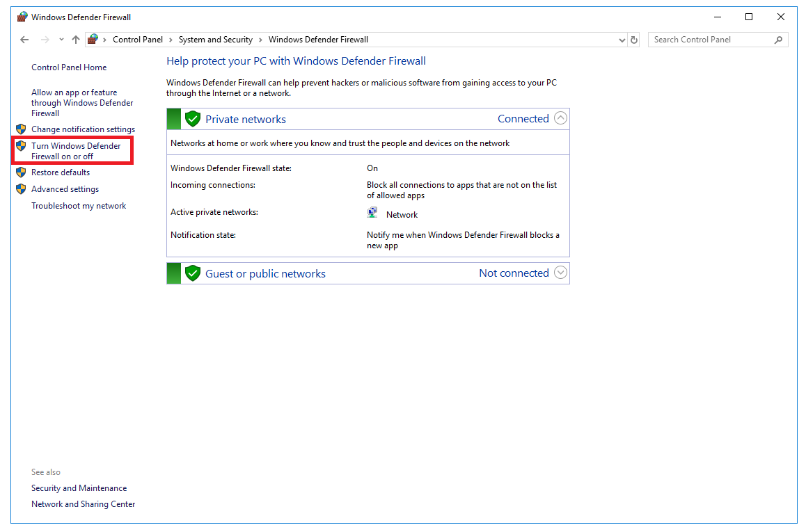The image size is (806, 532).
Task: Open the recent locations dropdown arrow
Action: tap(62, 40)
